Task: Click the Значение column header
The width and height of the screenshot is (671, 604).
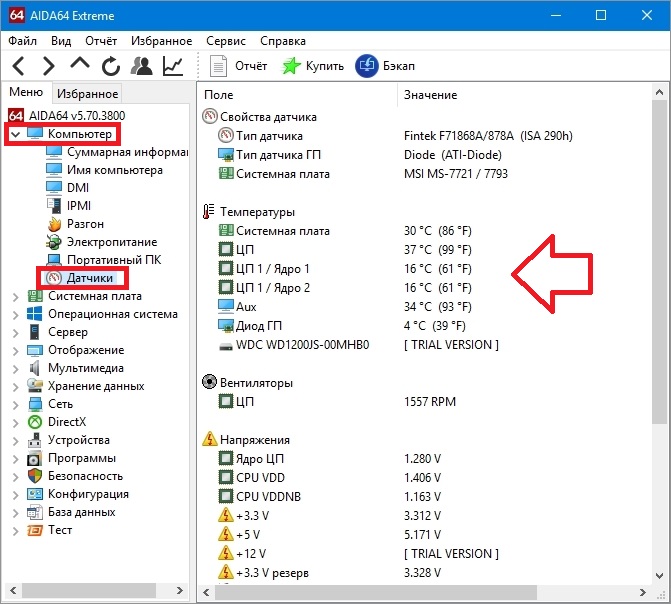Action: pos(430,95)
